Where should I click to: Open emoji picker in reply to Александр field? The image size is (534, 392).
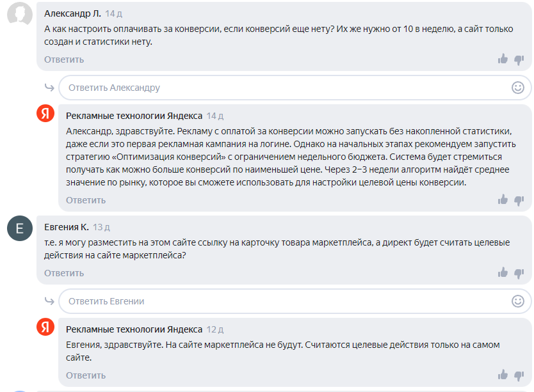click(518, 88)
